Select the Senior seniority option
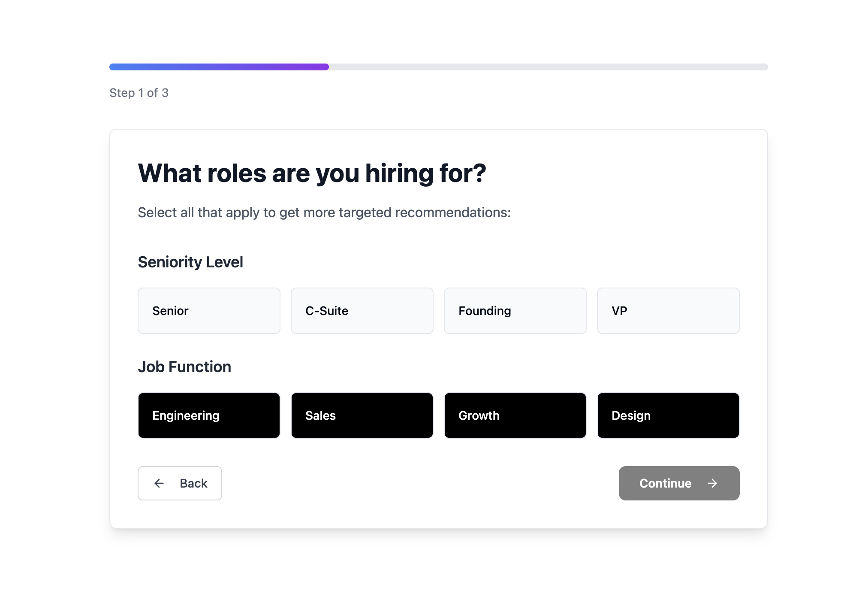Image resolution: width=868 pixels, height=594 pixels. [x=209, y=311]
